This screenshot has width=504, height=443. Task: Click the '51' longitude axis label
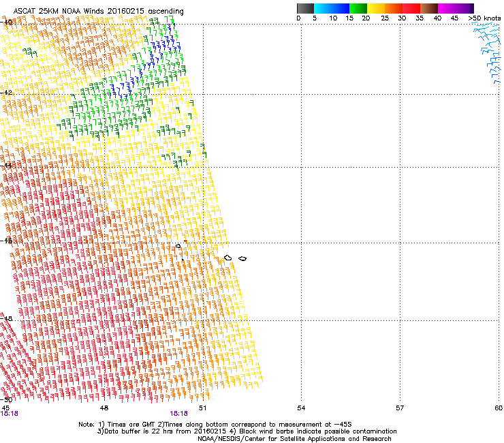pos(202,408)
